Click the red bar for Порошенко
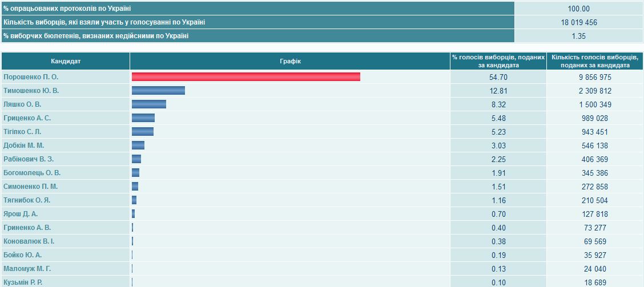 (245, 77)
